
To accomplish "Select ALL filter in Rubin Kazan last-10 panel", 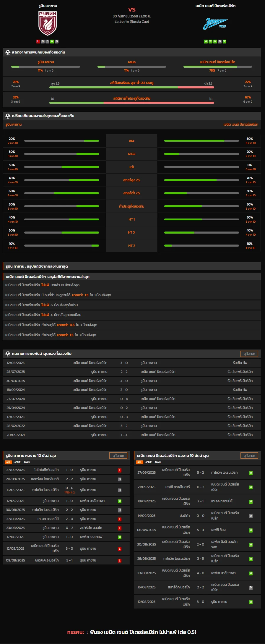I will [8, 462].
